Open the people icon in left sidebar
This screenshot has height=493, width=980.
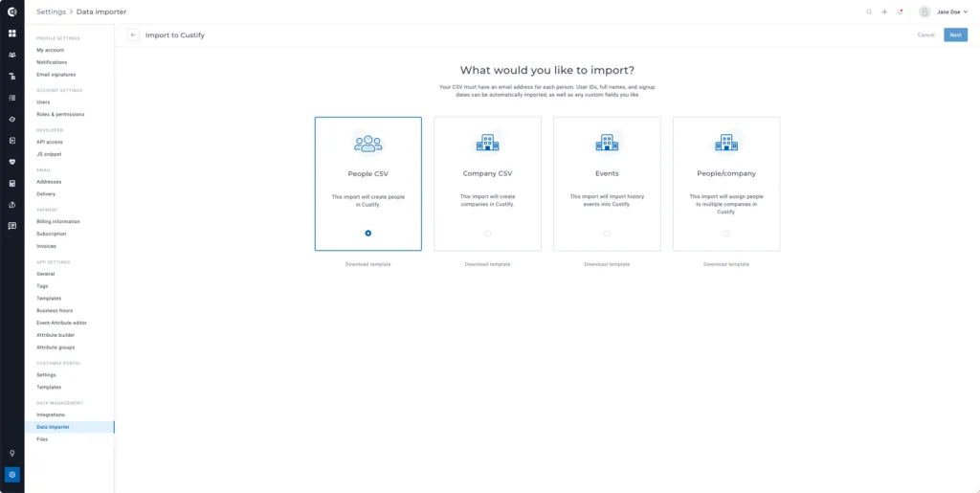coord(11,55)
